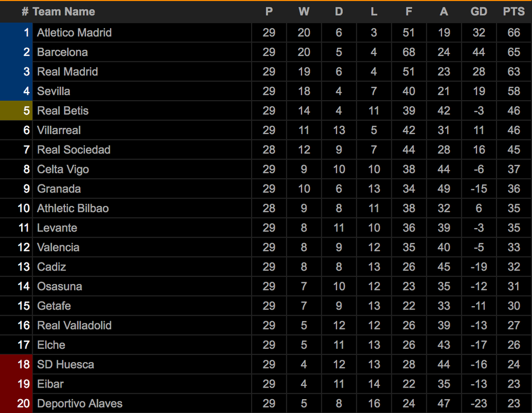
Task: Click on the Sevilla team name
Action: (53, 91)
